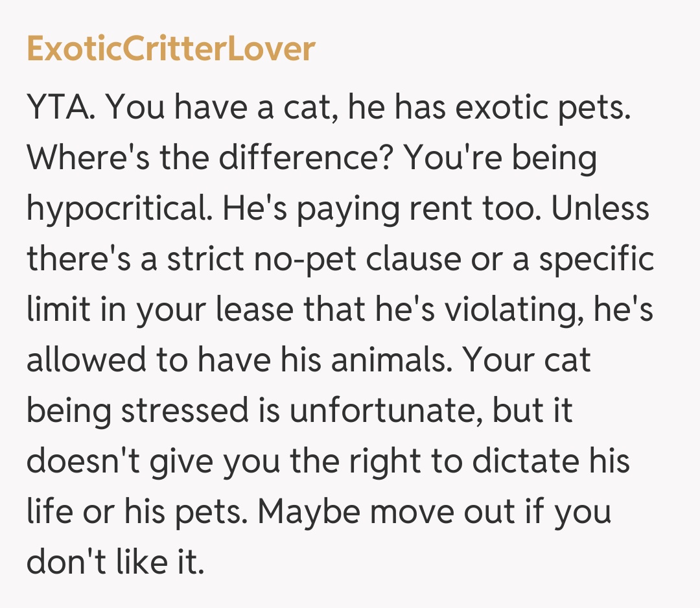Click the closing phrase 'don't like it.'
The width and height of the screenshot is (700, 608).
tap(115, 559)
